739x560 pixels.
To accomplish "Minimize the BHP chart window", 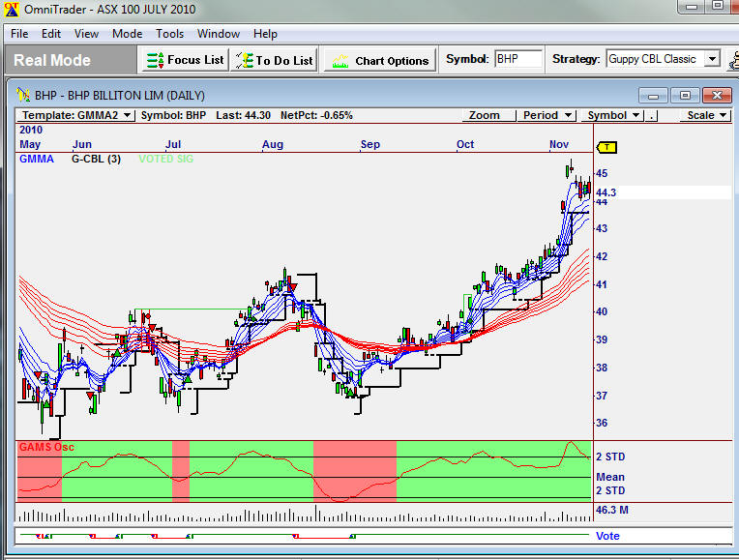I will (x=653, y=96).
